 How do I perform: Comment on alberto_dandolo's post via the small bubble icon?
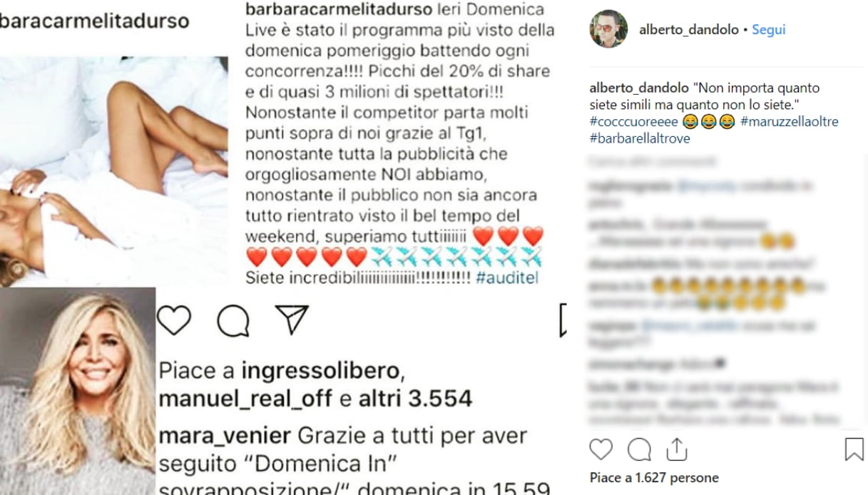639,449
